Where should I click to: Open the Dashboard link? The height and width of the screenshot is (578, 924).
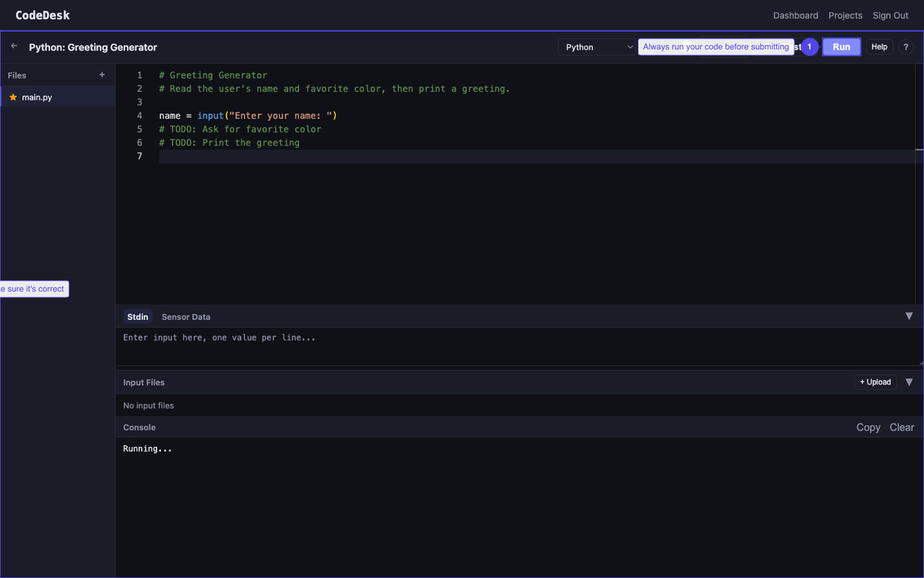coord(795,15)
